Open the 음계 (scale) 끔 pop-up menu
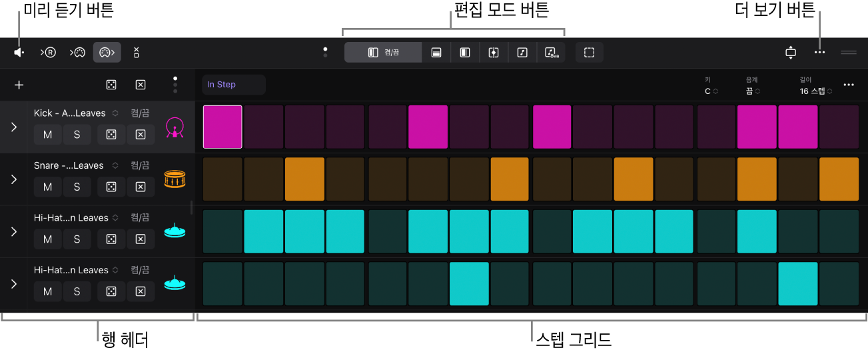Screen dimensions: 868x358 tap(753, 91)
